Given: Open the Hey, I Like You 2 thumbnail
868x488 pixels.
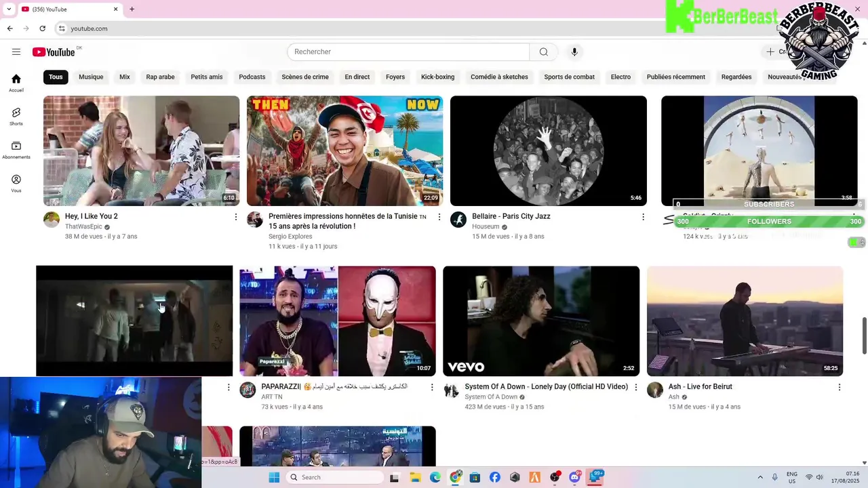Looking at the screenshot, I should click(x=141, y=150).
